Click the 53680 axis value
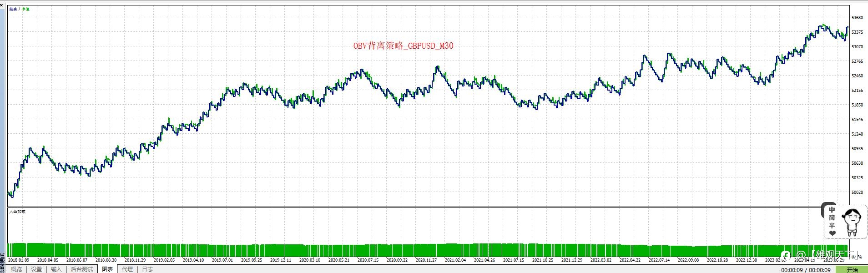The height and width of the screenshot is (273, 868). (x=857, y=18)
